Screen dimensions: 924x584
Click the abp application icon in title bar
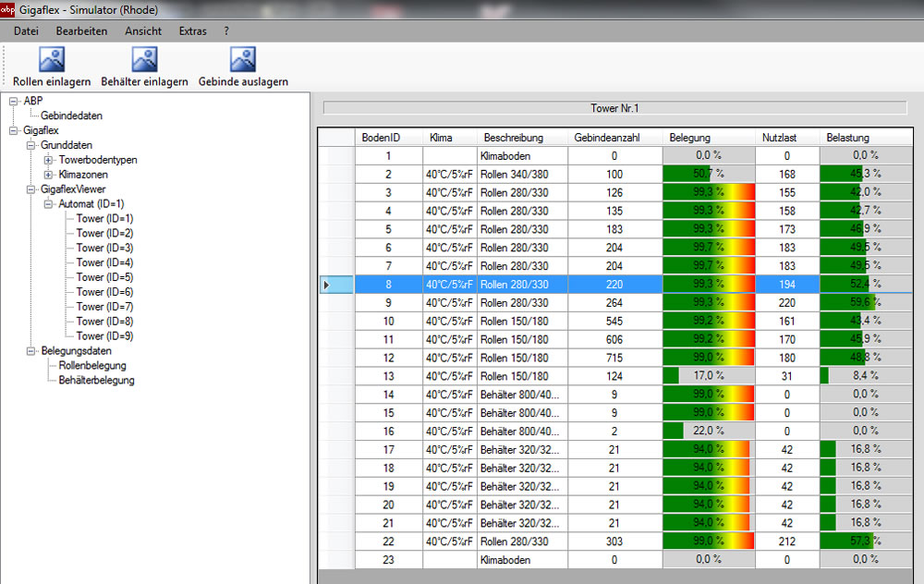tap(7, 9)
